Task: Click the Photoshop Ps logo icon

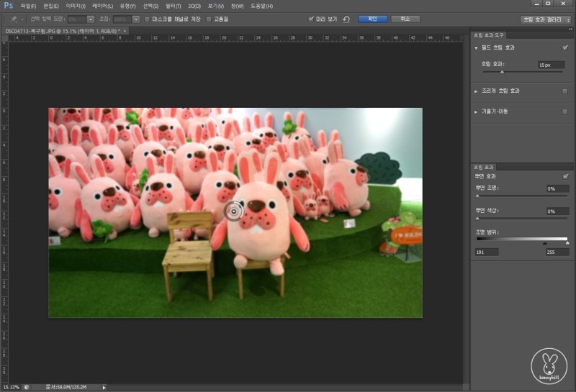Action: click(9, 6)
